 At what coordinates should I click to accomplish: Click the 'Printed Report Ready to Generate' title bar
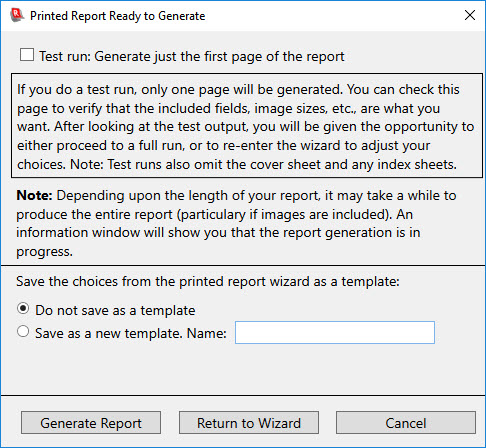[118, 16]
